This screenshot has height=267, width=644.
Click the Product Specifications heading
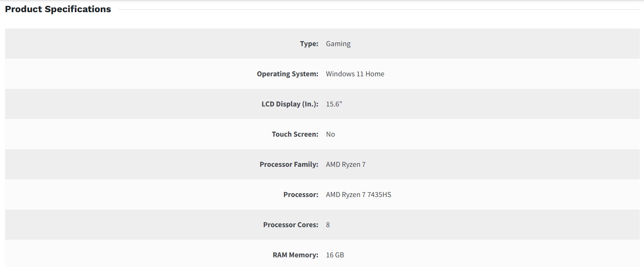pyautogui.click(x=58, y=9)
